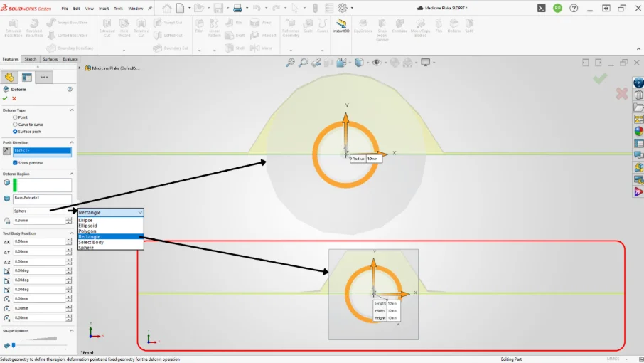This screenshot has height=363, width=644.
Task: Confirm with large green checkmark in viewport corner
Action: [x=600, y=78]
